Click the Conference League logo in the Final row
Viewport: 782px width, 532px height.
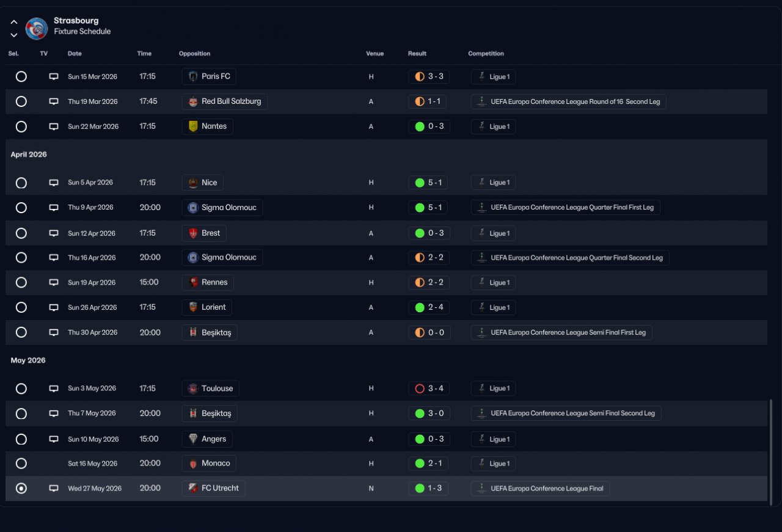click(x=481, y=489)
